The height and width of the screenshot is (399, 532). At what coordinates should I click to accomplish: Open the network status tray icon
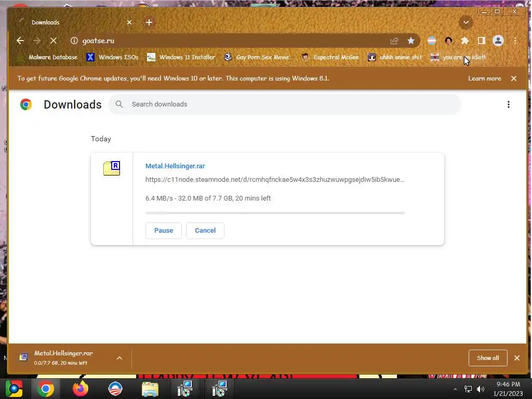(468, 389)
